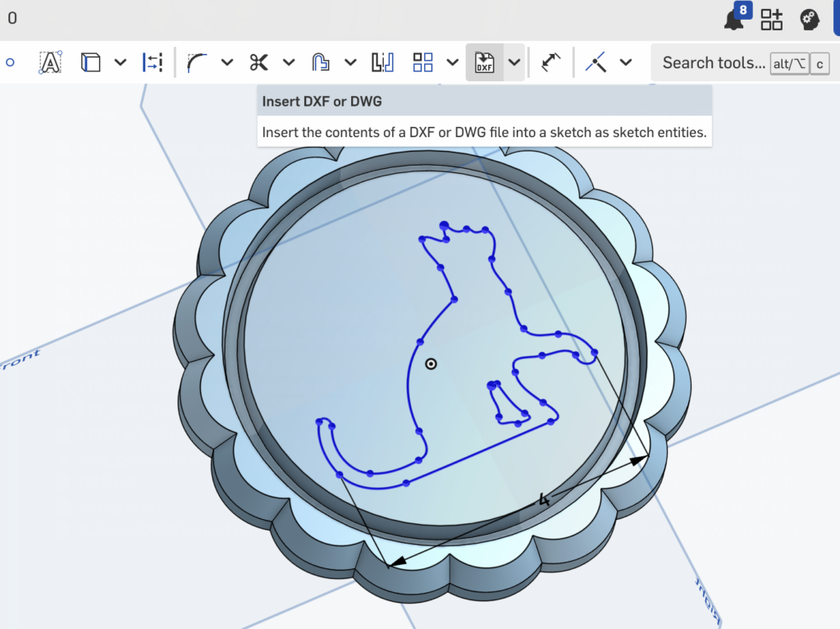The height and width of the screenshot is (629, 840).
Task: Select the Dimension tool
Action: pyautogui.click(x=551, y=62)
